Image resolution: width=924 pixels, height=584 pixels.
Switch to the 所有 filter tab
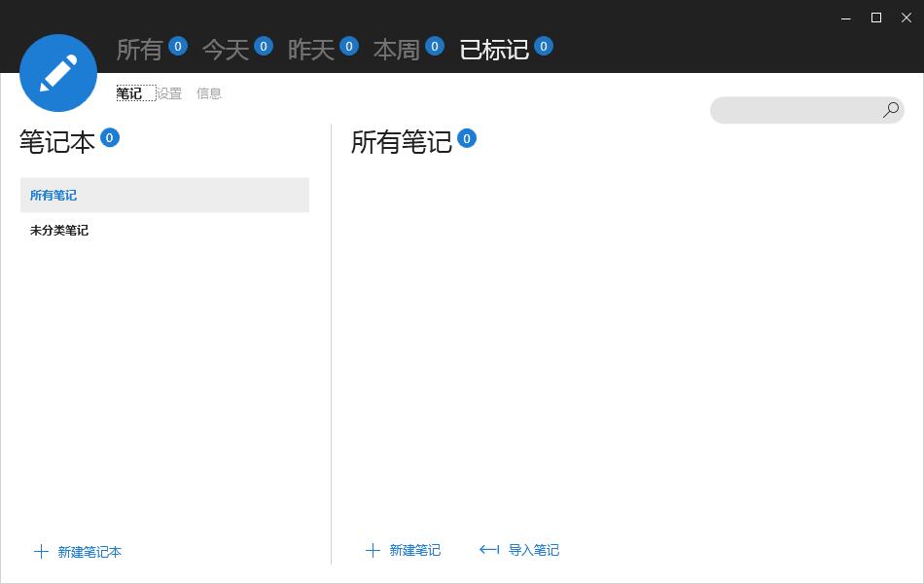tap(140, 50)
